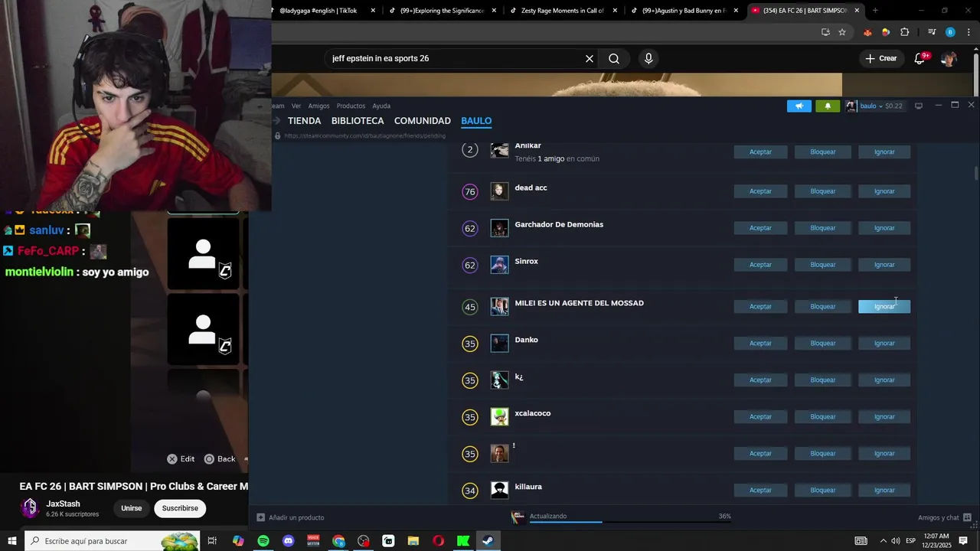Open Spotify from the taskbar
The height and width of the screenshot is (551, 980).
pyautogui.click(x=263, y=541)
